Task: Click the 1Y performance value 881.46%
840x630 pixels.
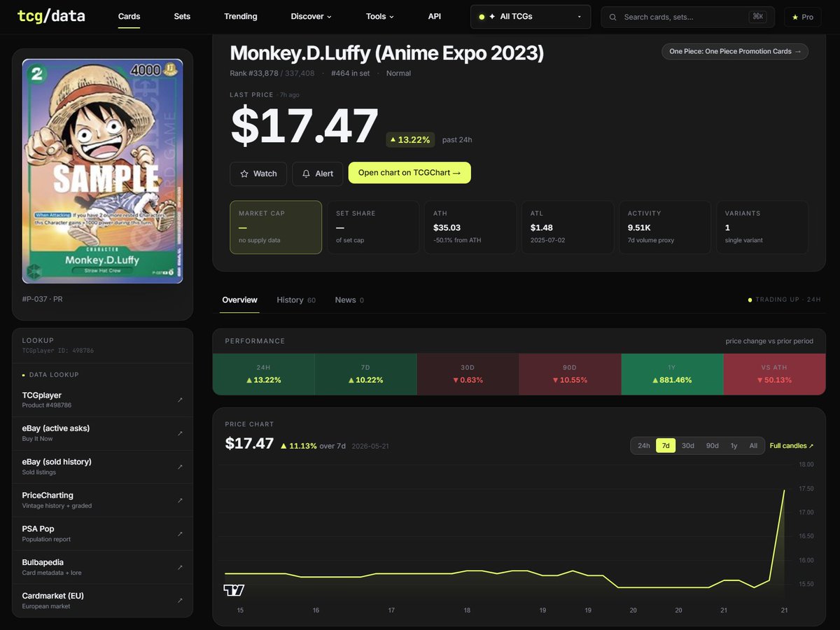Action: (x=671, y=380)
